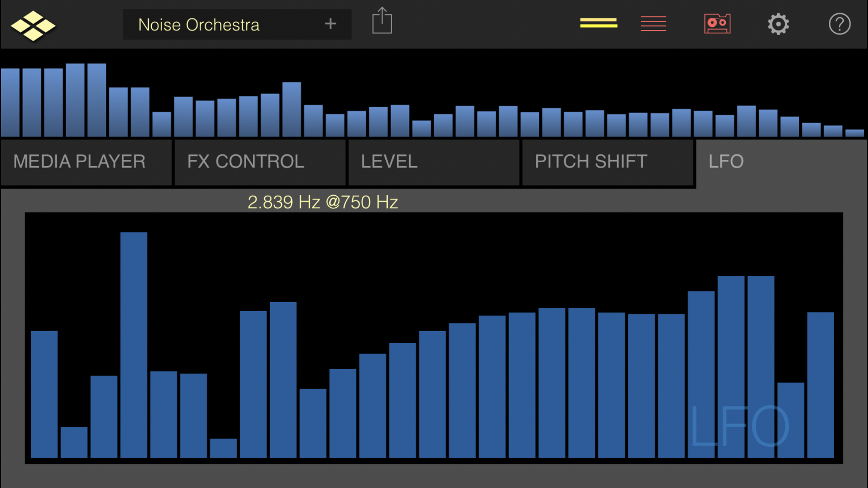The image size is (868, 488).
Task: Select the red thin lines view icon
Action: pyautogui.click(x=653, y=24)
